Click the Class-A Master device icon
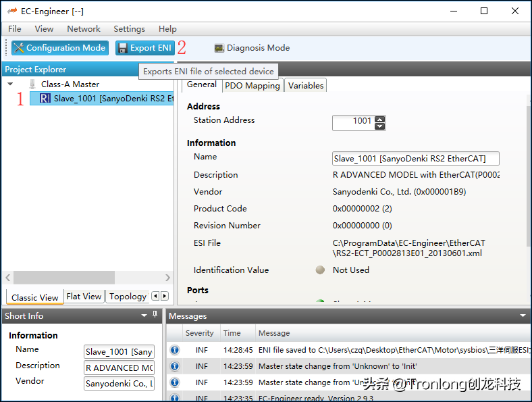 [x=32, y=84]
